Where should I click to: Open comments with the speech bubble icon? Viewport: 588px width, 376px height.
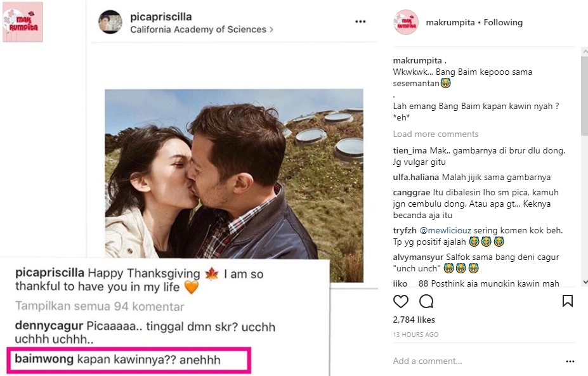[x=426, y=301]
